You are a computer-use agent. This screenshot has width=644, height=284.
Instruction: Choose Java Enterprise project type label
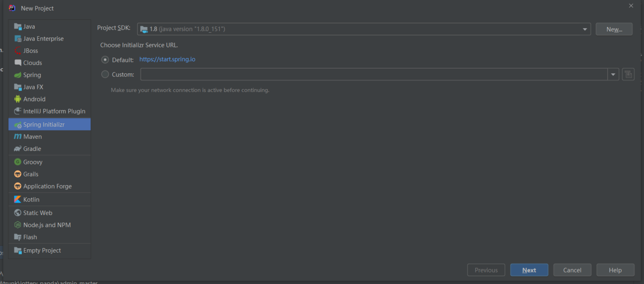[x=44, y=38]
